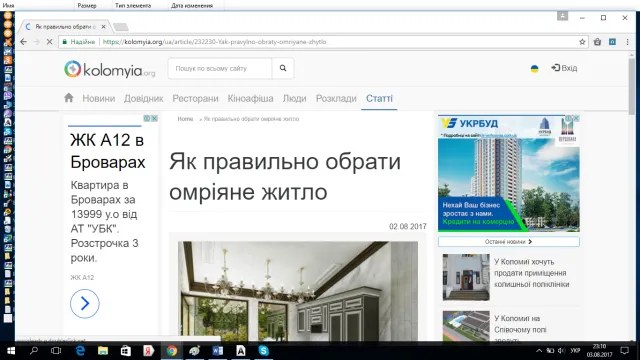
Task: Click the Home breadcrumb link
Action: (185, 119)
